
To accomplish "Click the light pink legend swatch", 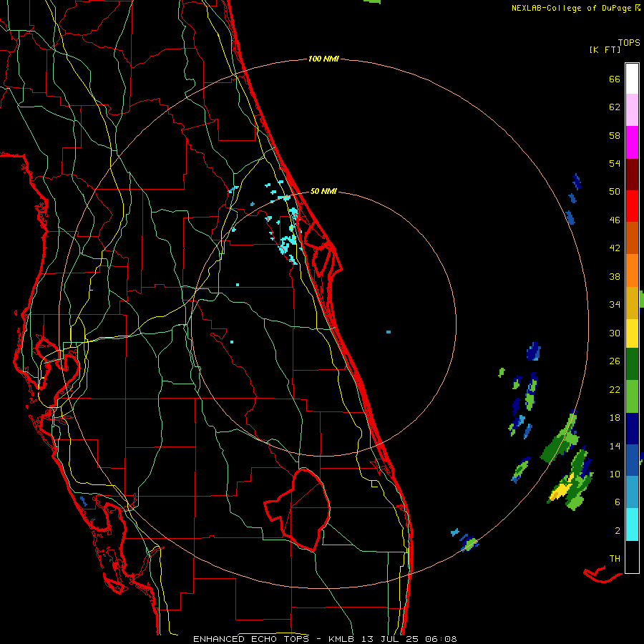I will tap(632, 110).
